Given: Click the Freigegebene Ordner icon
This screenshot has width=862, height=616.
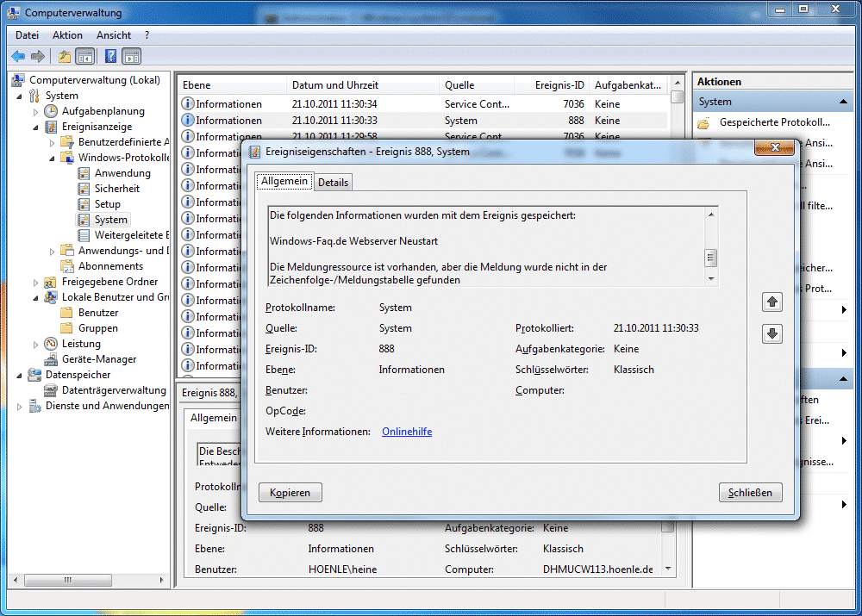Looking at the screenshot, I should (x=51, y=282).
